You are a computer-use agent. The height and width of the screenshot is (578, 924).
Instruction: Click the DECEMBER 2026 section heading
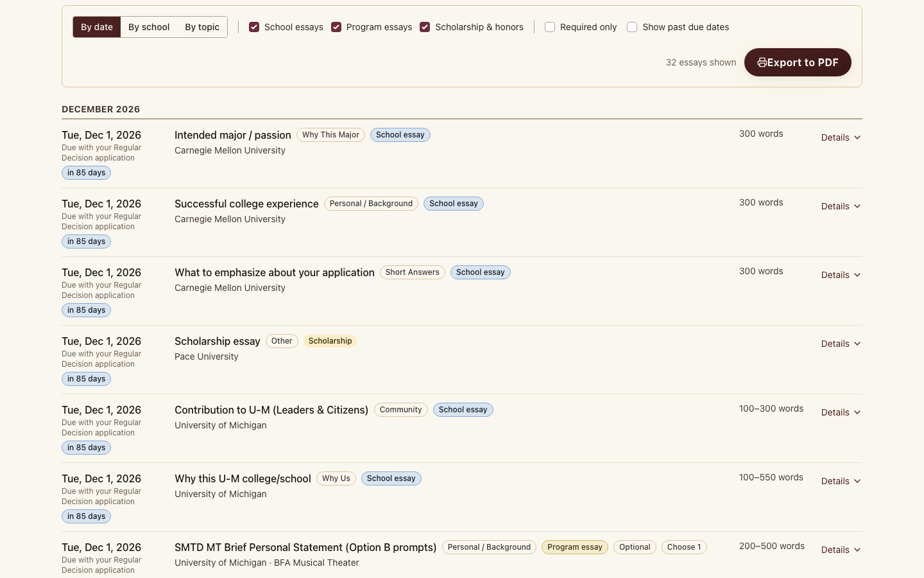pos(101,109)
